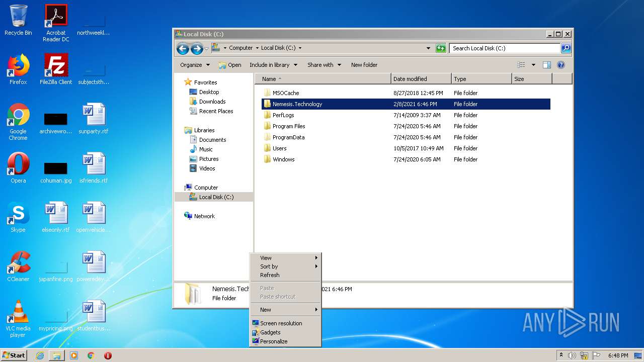Show hidden tray icons arrow

coord(561,355)
